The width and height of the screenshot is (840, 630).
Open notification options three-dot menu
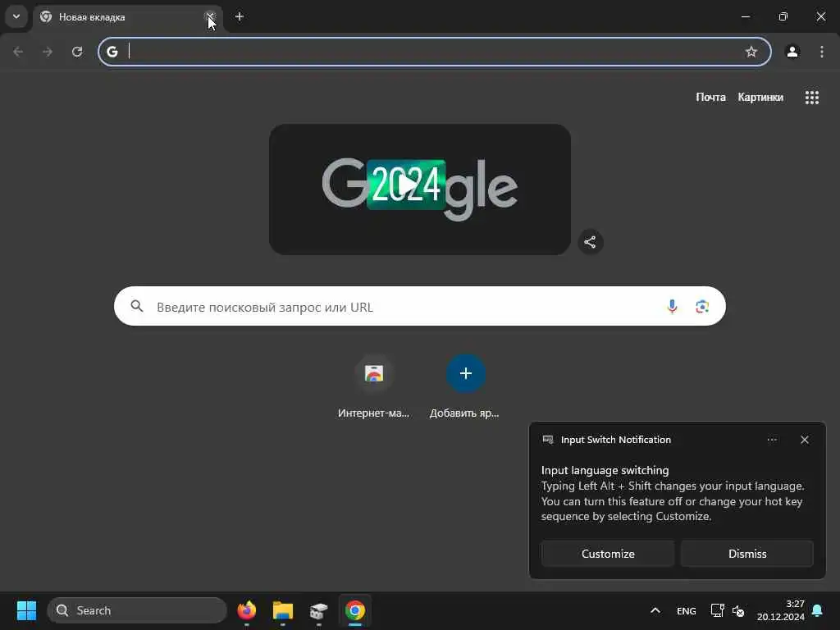tap(772, 440)
